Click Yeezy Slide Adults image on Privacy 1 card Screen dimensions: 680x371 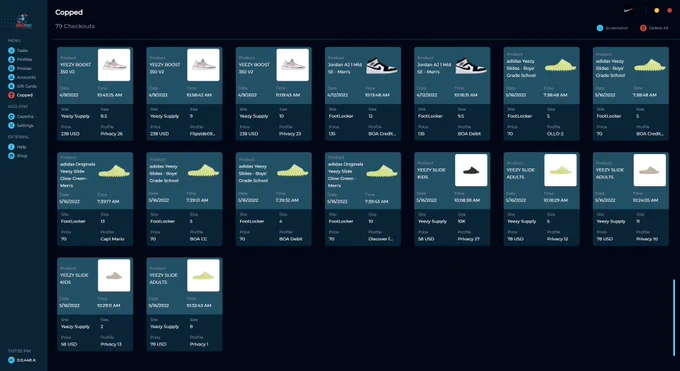203,275
